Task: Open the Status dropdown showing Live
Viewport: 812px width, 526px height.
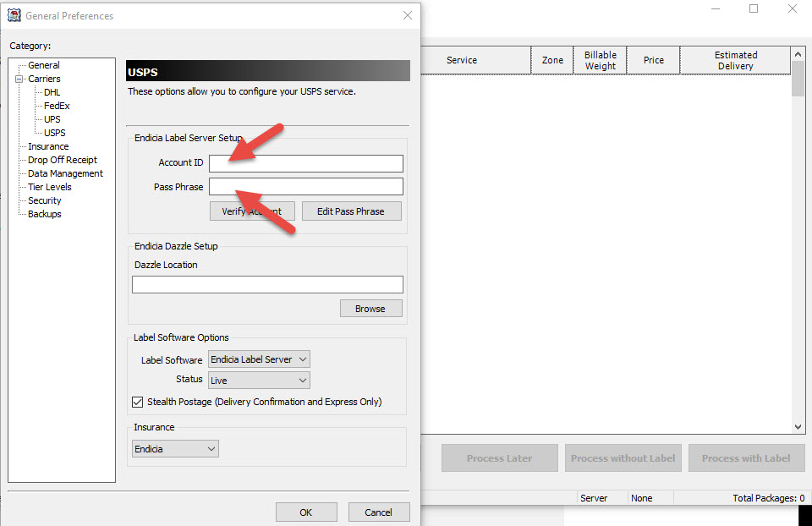Action: (x=259, y=381)
